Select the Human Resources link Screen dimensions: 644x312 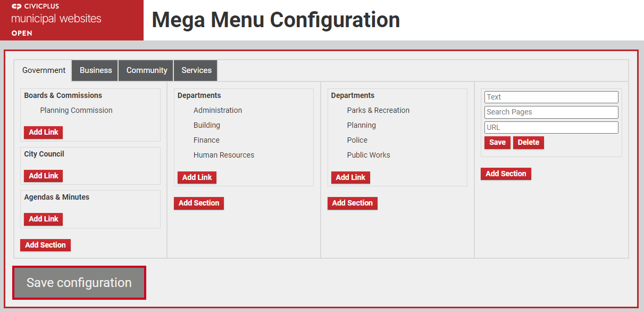coord(224,155)
